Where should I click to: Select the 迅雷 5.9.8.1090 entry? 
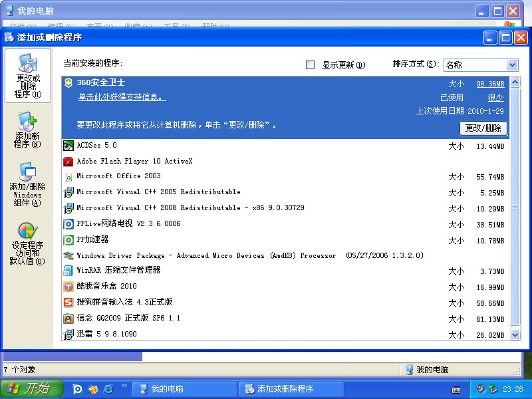(x=285, y=334)
